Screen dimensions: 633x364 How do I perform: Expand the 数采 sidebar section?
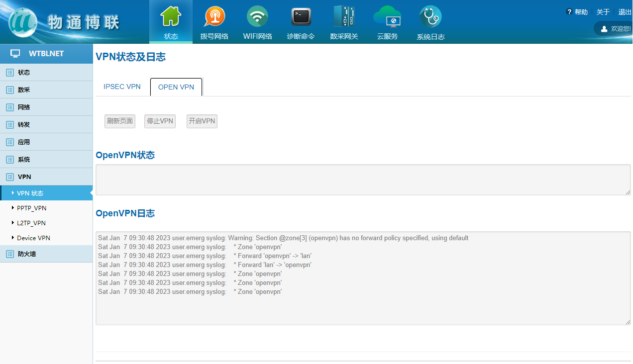pyautogui.click(x=24, y=90)
